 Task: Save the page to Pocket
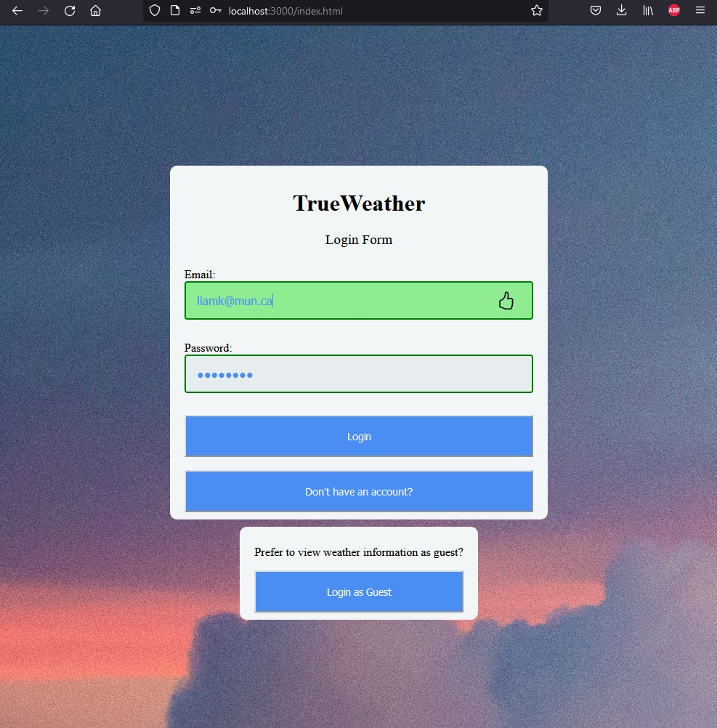pyautogui.click(x=596, y=10)
